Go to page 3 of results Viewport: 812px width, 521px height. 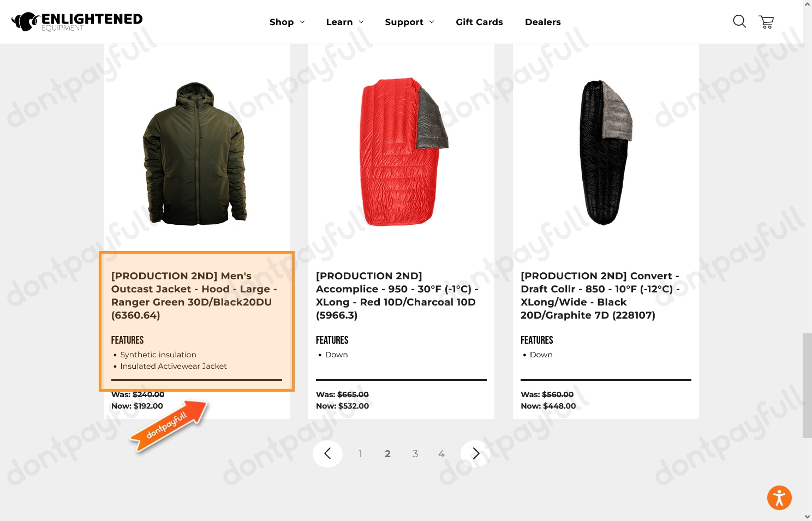point(415,453)
